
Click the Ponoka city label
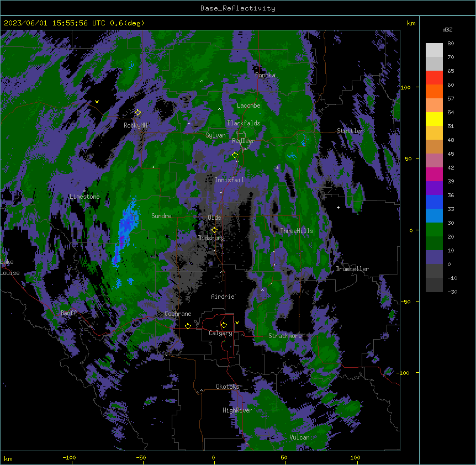point(265,75)
